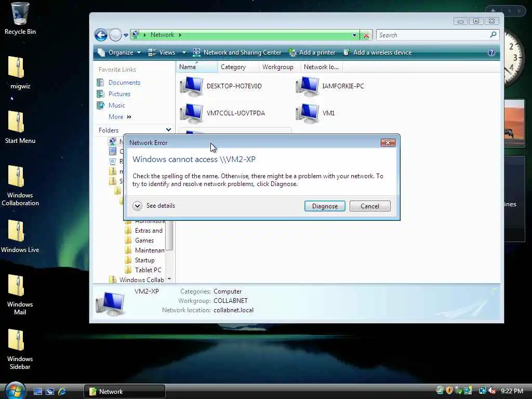Click the 9:22 PM clock
This screenshot has height=399, width=532.
coord(512,391)
